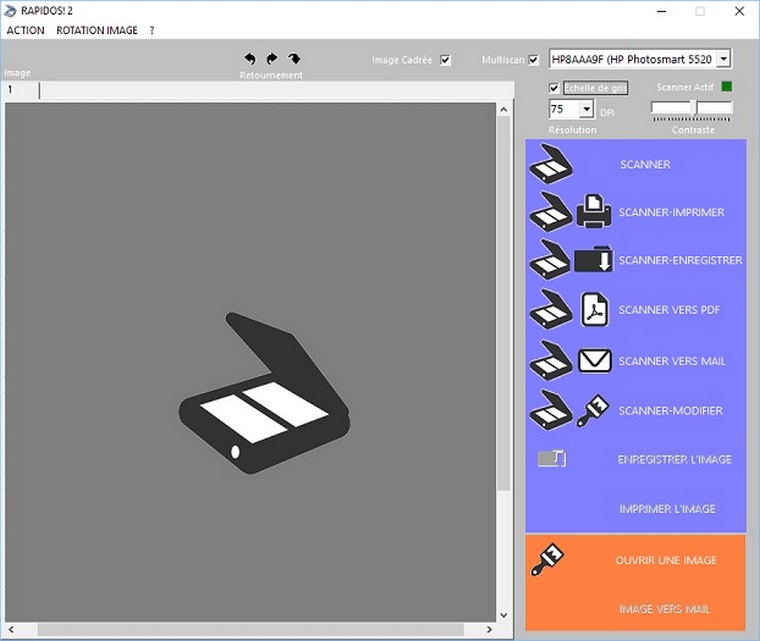Open the HP Photosmart scanner dropdown
The width and height of the screenshot is (760, 641).
point(724,60)
